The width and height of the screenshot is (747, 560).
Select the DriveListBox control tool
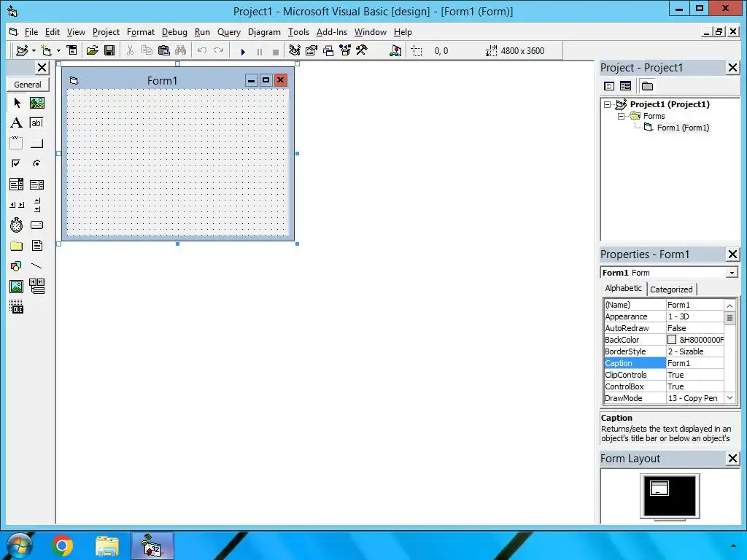point(37,225)
